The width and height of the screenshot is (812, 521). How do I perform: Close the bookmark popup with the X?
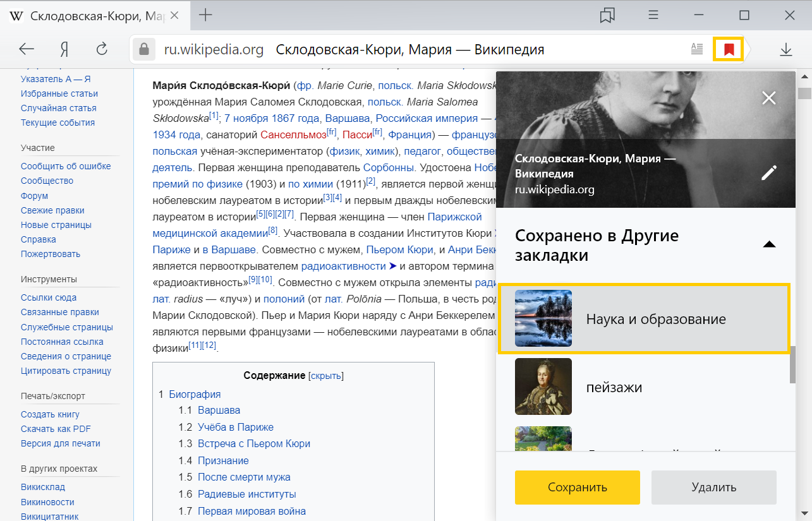(768, 98)
